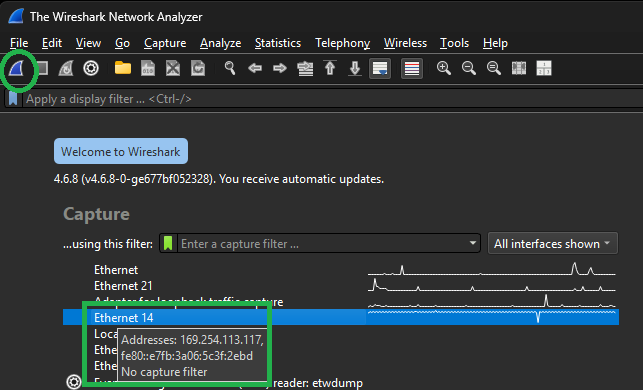Screen dimensions: 643x390
Task: Click the Ethernet 21 traffic sparkline
Action: coord(492,285)
